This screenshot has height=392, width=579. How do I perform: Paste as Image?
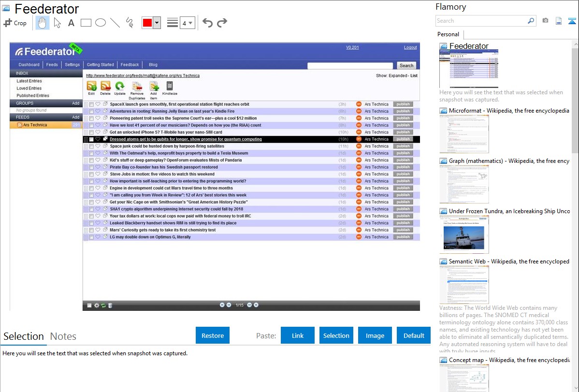click(x=375, y=335)
